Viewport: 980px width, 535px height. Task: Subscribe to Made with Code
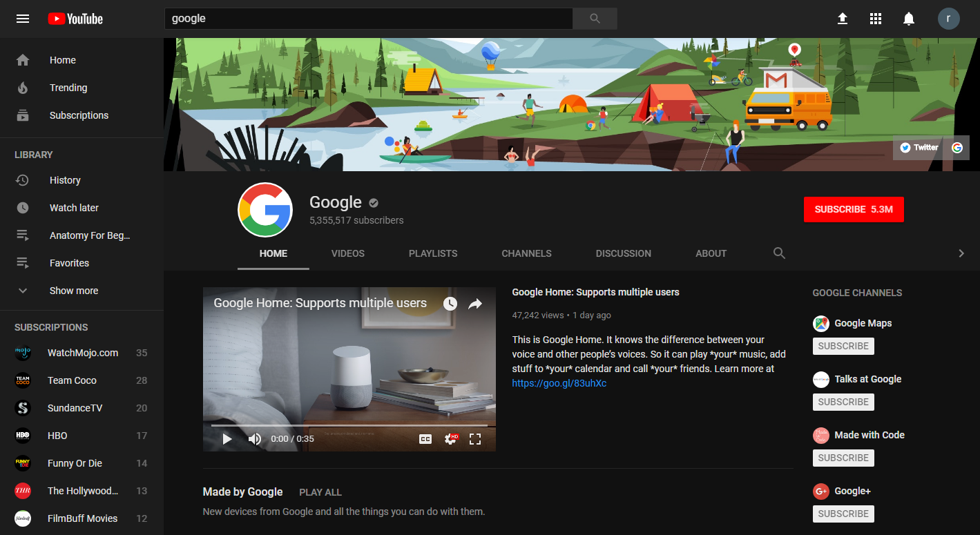click(843, 458)
